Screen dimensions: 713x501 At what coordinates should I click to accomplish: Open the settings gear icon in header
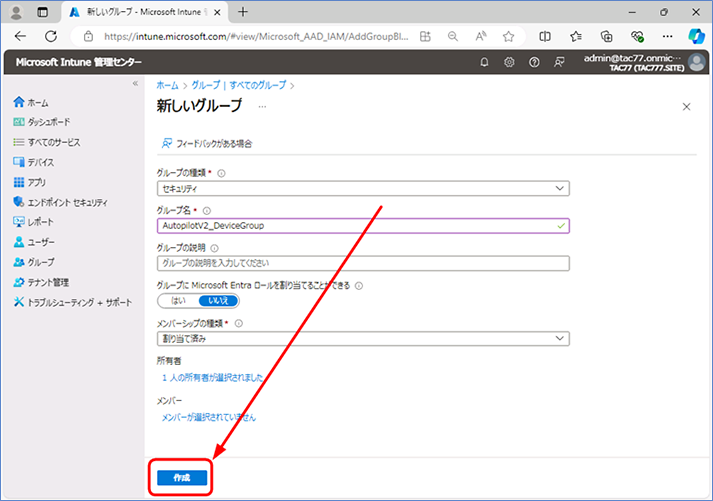click(509, 62)
